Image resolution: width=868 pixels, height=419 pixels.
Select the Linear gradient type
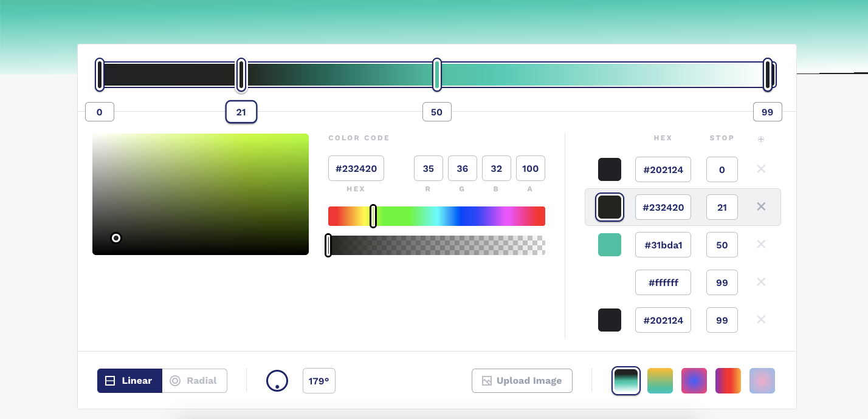pos(129,381)
